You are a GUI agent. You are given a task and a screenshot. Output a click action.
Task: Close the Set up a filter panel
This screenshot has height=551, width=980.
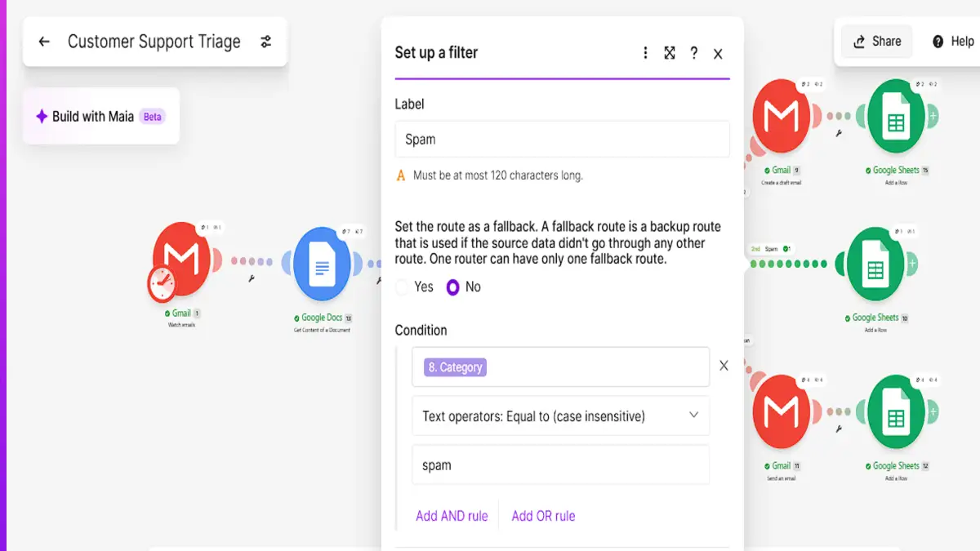(x=718, y=54)
